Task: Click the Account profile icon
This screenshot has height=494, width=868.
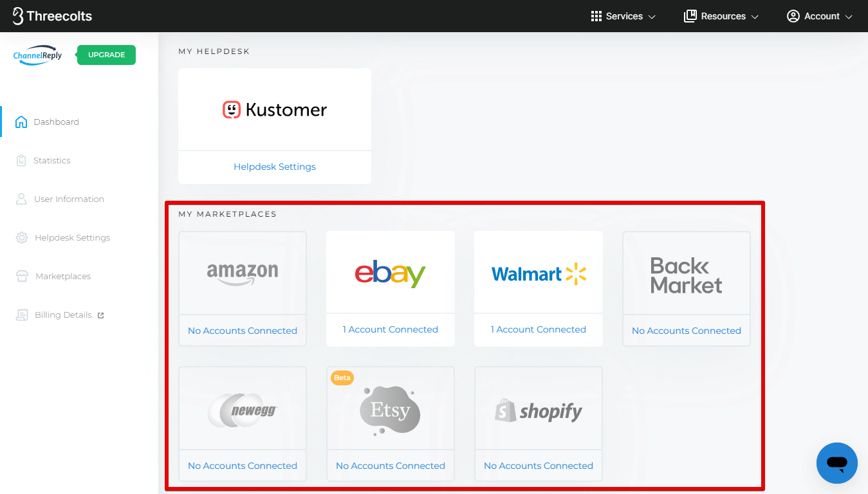Action: (x=793, y=16)
